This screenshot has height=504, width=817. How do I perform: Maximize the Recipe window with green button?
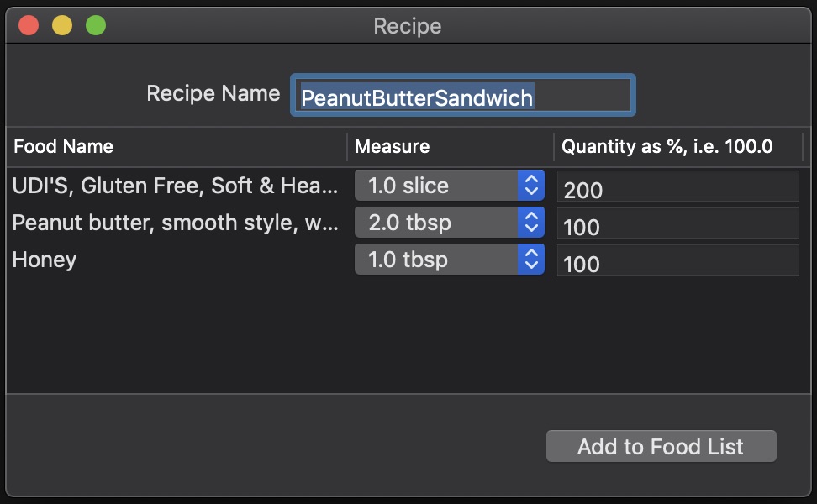pos(96,25)
